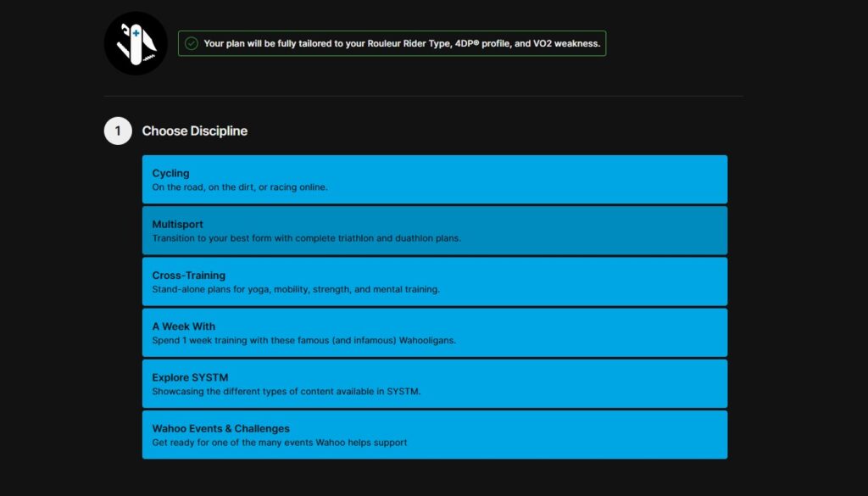The height and width of the screenshot is (496, 868).
Task: Open the A Week With plans
Action: [435, 332]
